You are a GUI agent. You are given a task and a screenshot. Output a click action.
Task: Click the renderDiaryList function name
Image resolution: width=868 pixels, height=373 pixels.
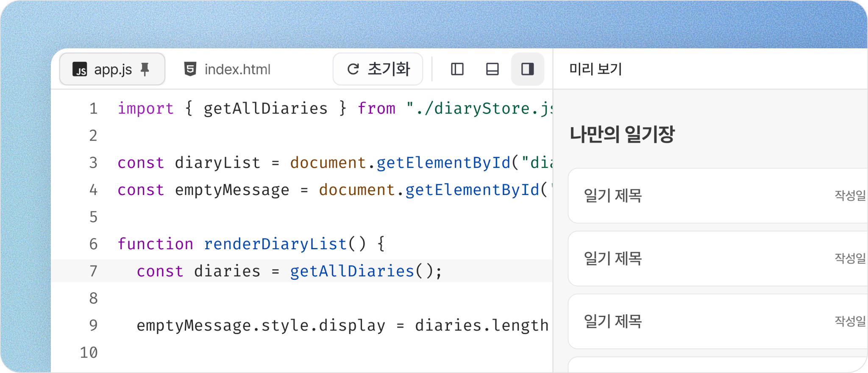pyautogui.click(x=275, y=244)
